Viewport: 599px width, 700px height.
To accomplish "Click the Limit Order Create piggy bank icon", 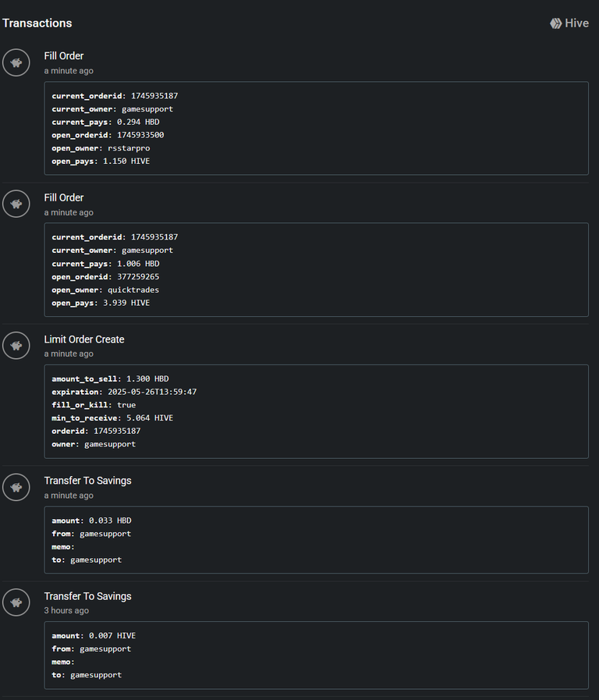I will click(16, 346).
